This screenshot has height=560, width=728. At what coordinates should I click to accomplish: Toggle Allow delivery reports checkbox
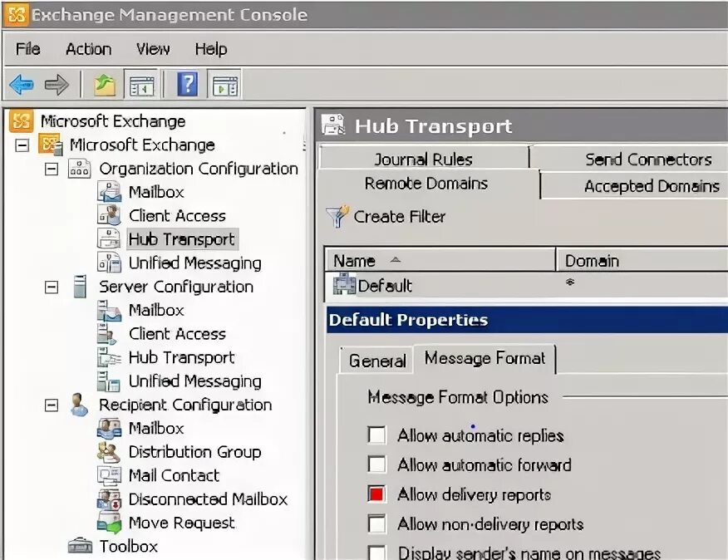click(x=376, y=494)
